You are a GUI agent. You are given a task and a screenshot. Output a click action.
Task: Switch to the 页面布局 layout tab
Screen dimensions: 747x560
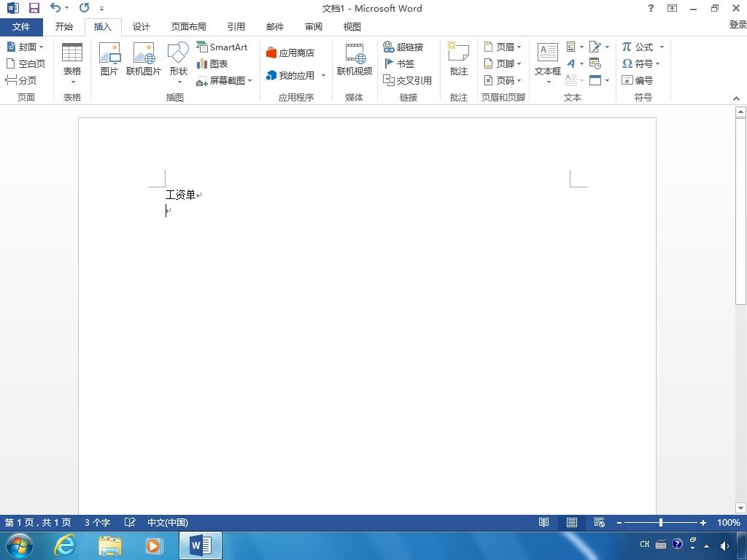189,27
